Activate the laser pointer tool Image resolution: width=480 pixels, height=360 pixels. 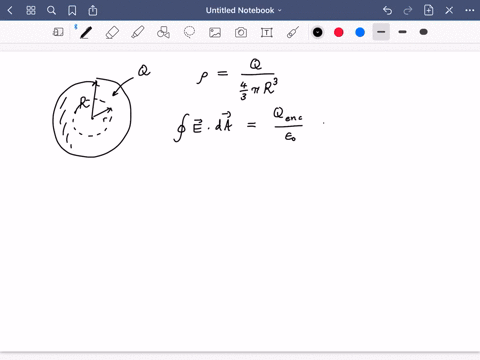292,32
